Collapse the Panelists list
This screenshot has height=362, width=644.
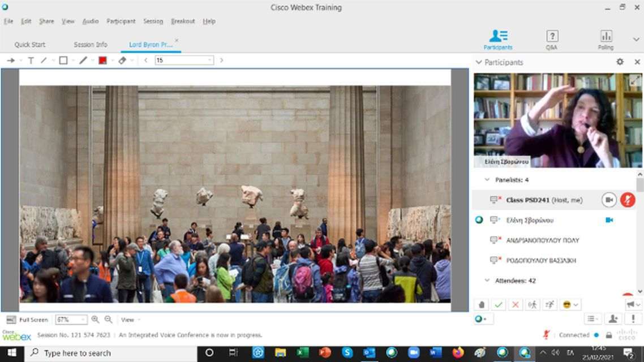click(x=487, y=180)
